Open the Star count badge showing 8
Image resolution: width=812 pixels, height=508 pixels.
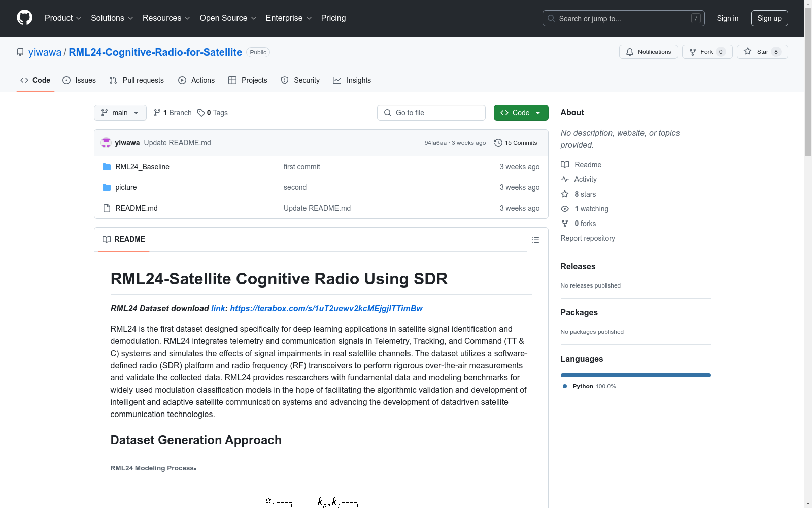[x=776, y=52]
